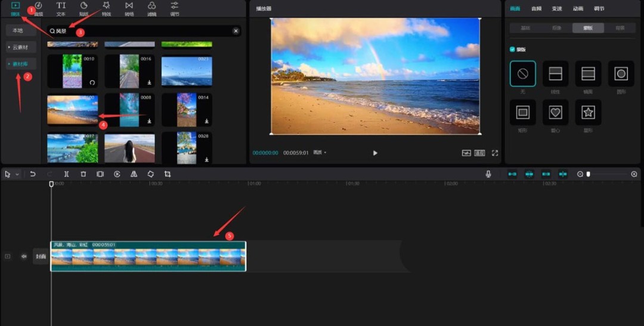Toggle the timeline main-track magnet snapping button

click(x=512, y=174)
